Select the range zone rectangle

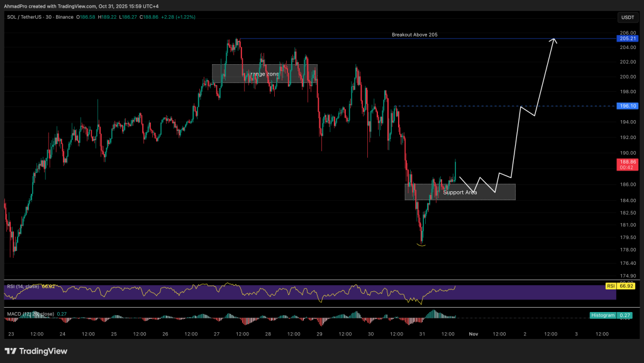pos(264,74)
